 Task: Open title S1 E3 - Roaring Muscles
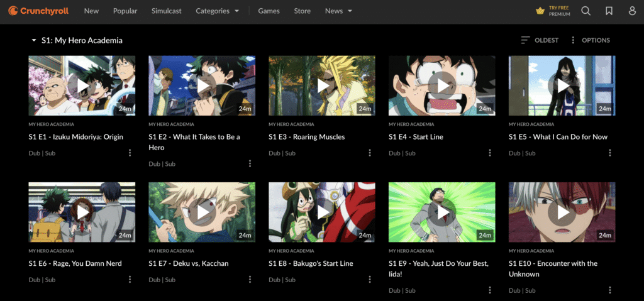(x=307, y=137)
